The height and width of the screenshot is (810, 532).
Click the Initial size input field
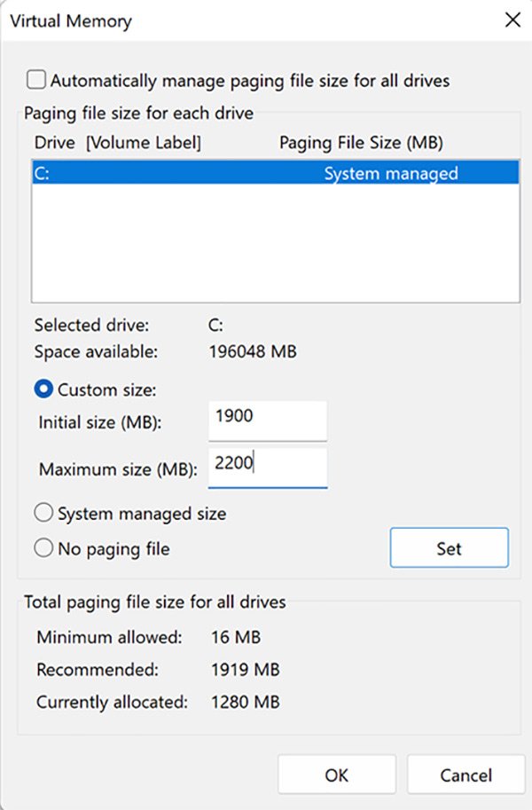coord(267,420)
